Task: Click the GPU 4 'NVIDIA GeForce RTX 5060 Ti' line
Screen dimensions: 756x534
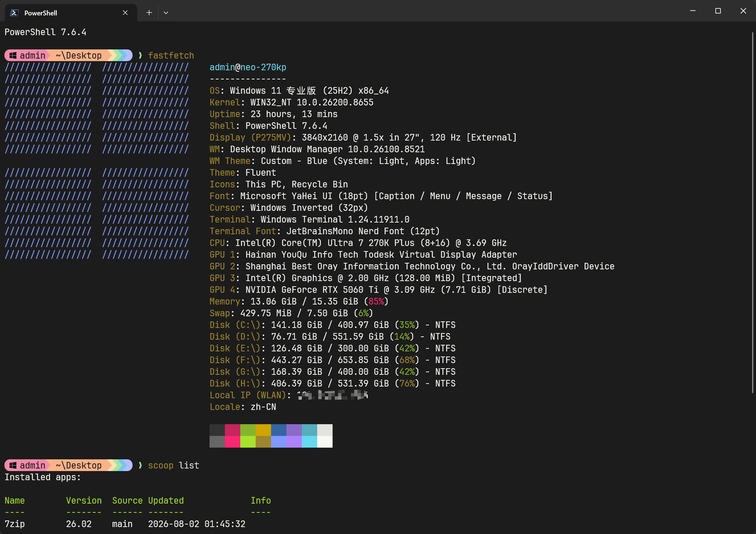Action: tap(379, 290)
